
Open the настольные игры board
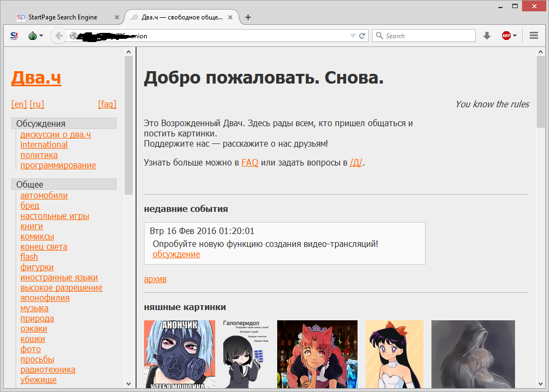pos(54,216)
